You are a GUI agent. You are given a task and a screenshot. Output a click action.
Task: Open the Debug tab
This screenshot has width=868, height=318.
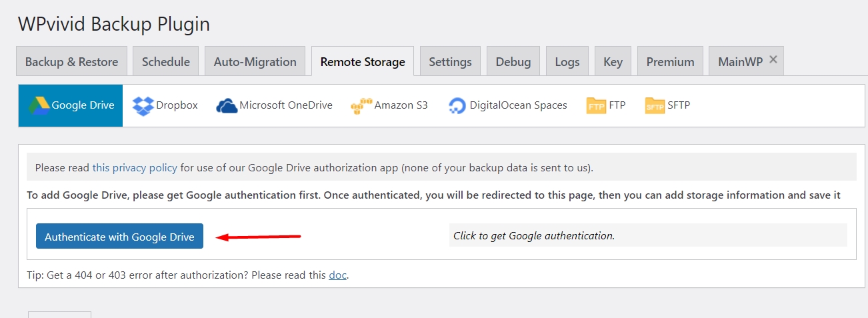pos(513,61)
